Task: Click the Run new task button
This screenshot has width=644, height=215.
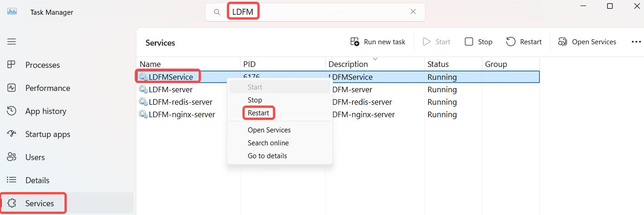Action: (x=378, y=42)
